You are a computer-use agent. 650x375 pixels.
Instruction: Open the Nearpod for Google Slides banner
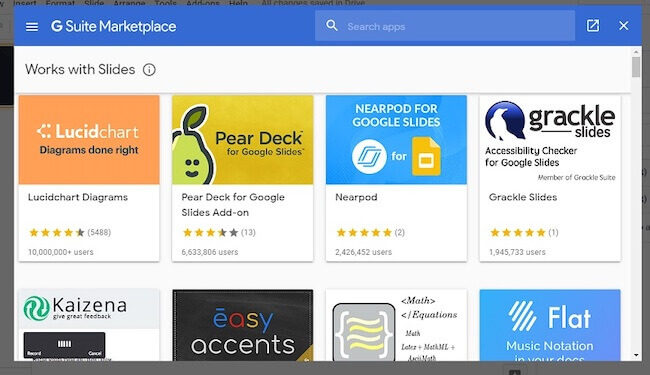(396, 140)
